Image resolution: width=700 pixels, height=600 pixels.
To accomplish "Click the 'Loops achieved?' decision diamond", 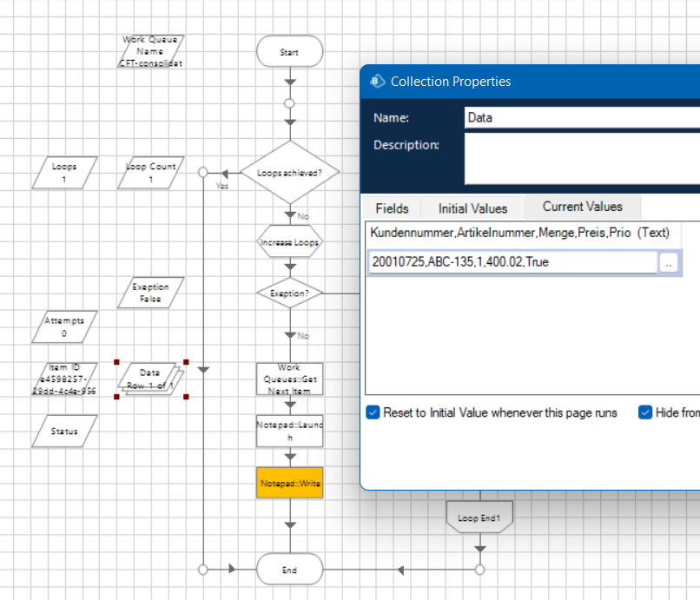I will 290,173.
